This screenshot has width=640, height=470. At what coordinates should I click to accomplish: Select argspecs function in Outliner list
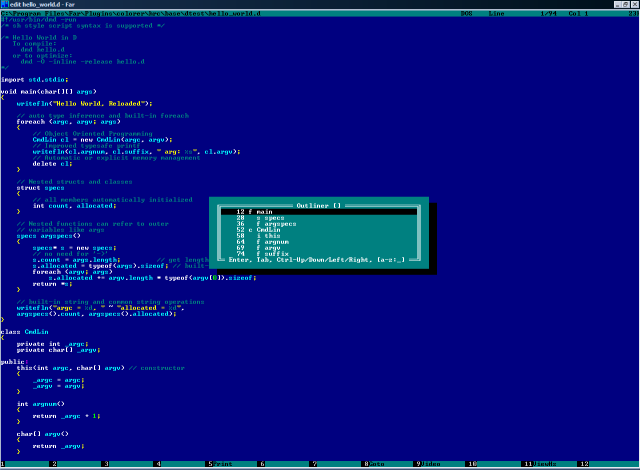(x=319, y=224)
